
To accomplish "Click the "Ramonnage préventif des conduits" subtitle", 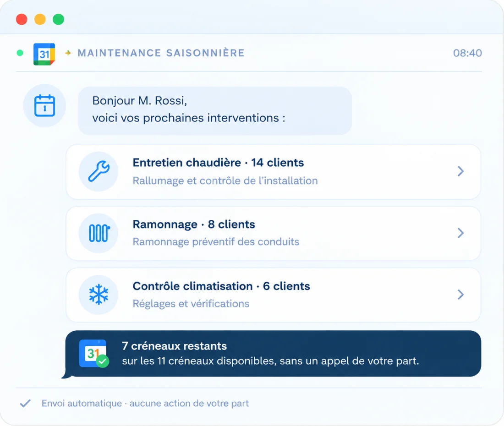I will tap(216, 241).
